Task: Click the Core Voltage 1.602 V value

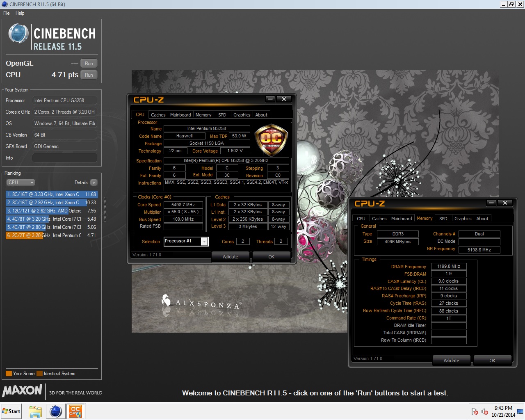Action: point(235,151)
